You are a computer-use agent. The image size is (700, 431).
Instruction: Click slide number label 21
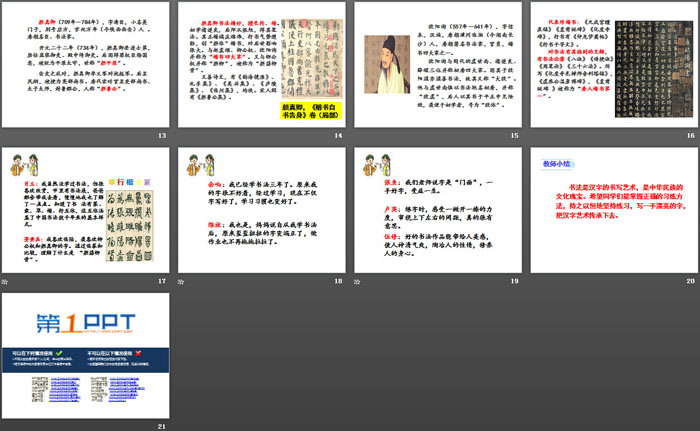pyautogui.click(x=162, y=427)
